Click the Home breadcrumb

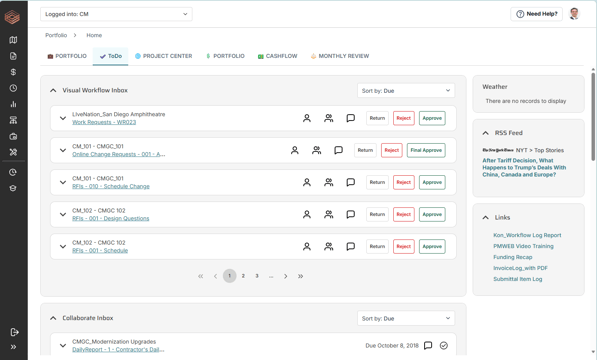(x=94, y=35)
